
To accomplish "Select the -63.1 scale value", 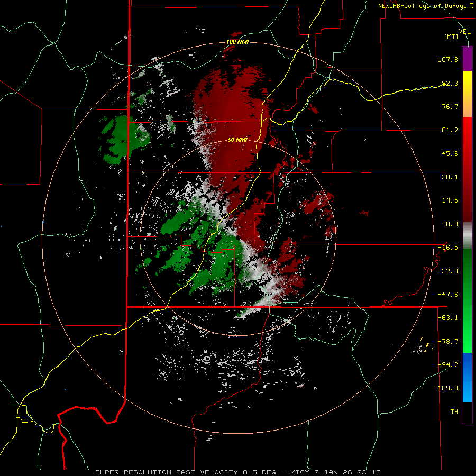I will [x=448, y=318].
